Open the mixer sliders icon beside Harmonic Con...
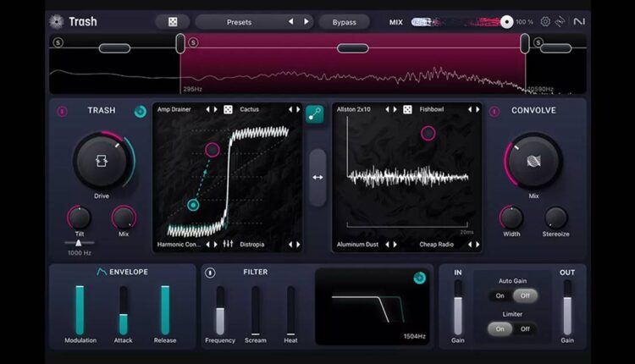Image resolution: width=635 pixels, height=364 pixels. coord(228,245)
